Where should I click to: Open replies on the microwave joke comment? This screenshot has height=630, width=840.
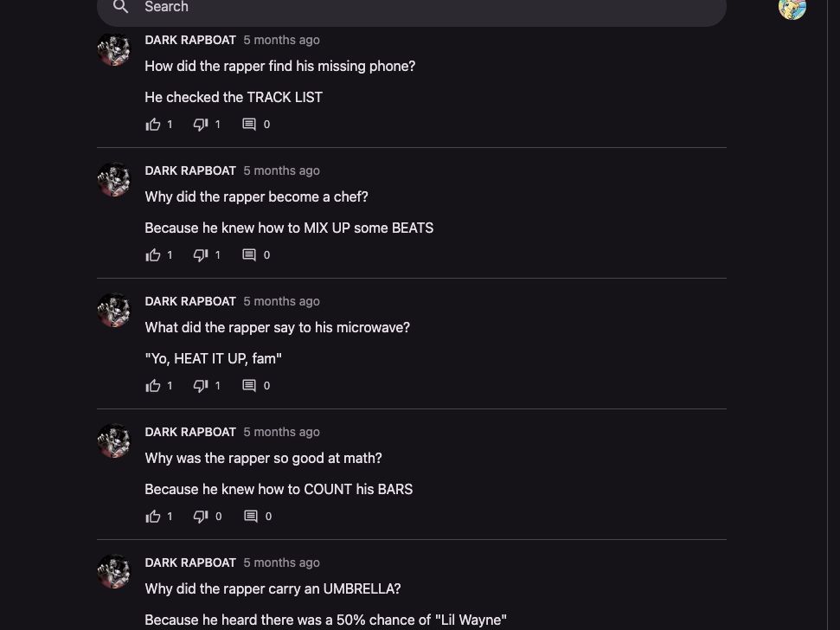[x=249, y=386]
